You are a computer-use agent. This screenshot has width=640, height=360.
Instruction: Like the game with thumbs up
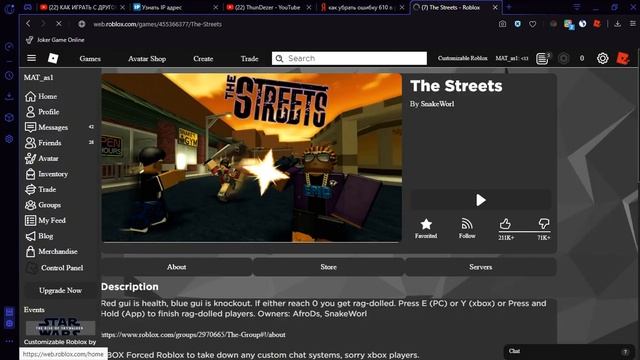point(505,224)
